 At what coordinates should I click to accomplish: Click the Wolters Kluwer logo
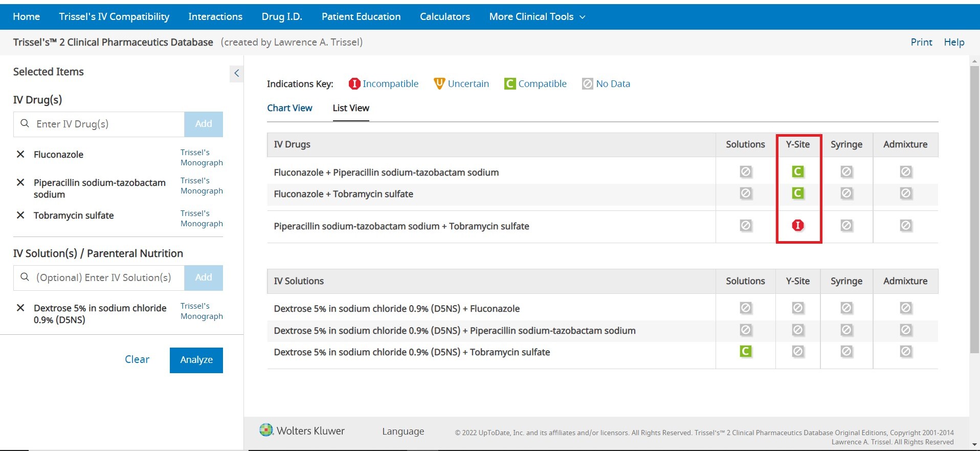[302, 431]
